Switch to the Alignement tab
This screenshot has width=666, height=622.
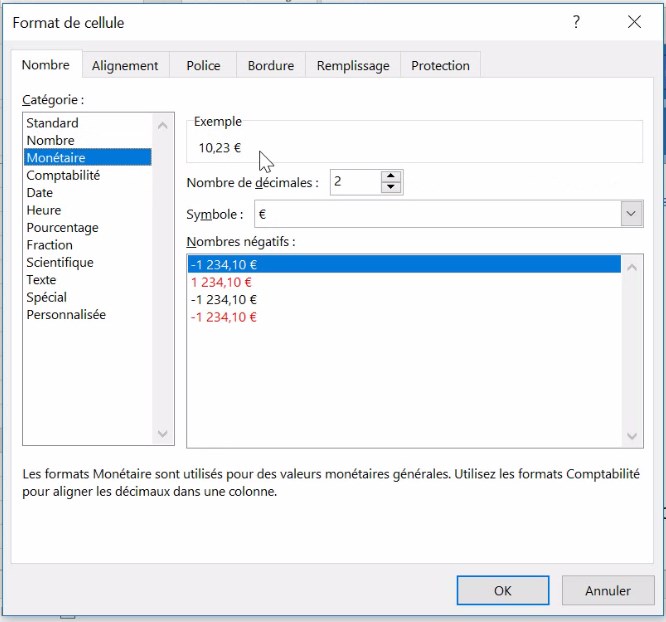point(125,66)
